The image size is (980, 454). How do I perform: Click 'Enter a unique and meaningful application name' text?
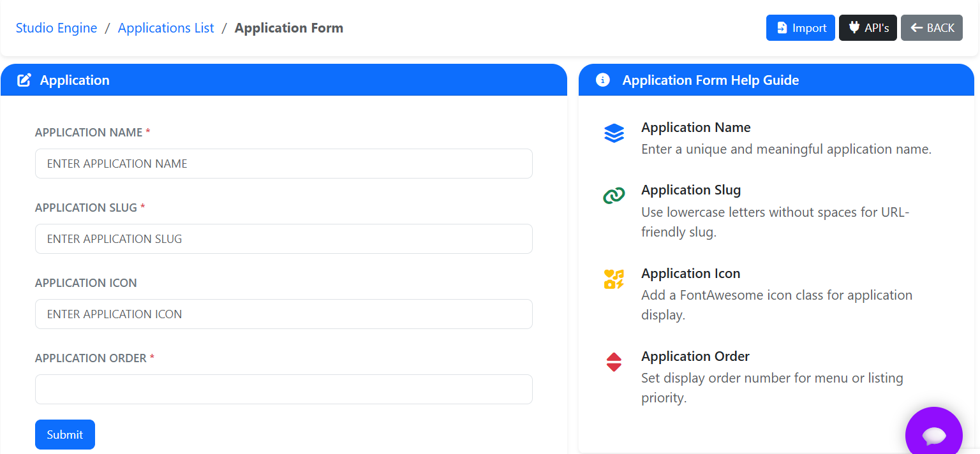pos(787,149)
